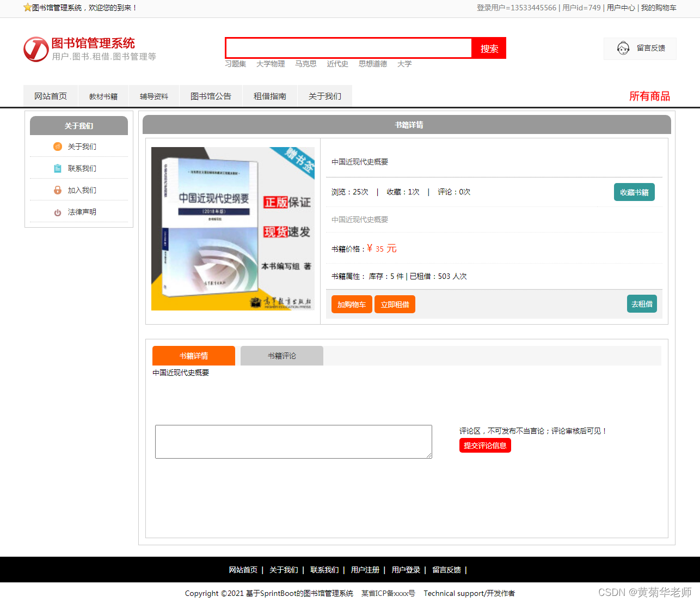
Task: Click into the comment text area
Action: pyautogui.click(x=293, y=442)
